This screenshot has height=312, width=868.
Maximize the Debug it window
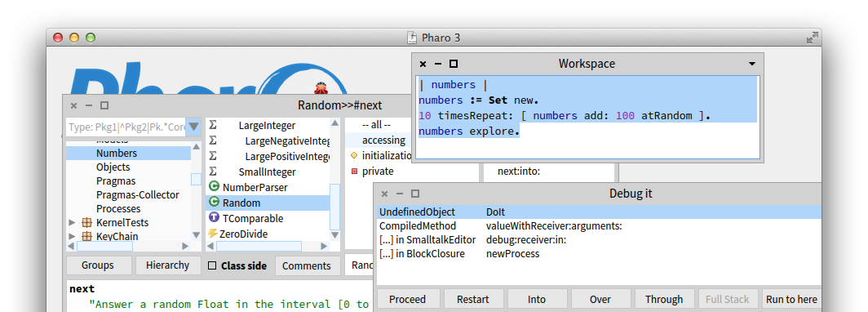pos(415,194)
